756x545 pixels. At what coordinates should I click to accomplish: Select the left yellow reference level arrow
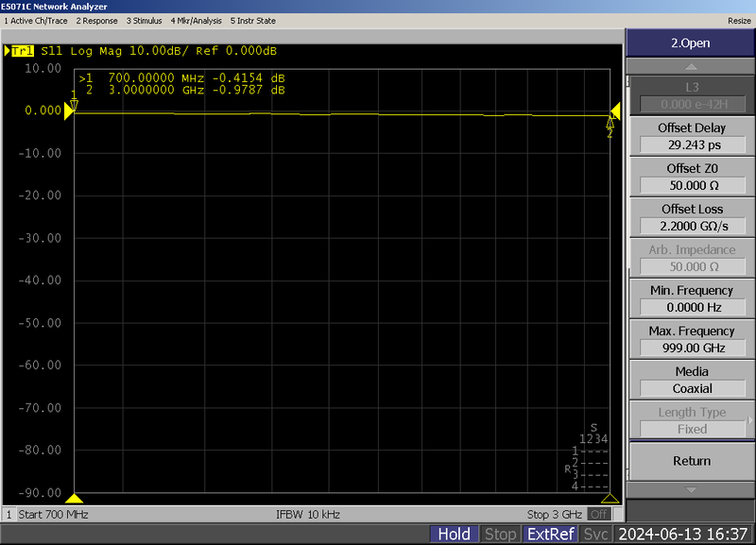click(x=68, y=111)
